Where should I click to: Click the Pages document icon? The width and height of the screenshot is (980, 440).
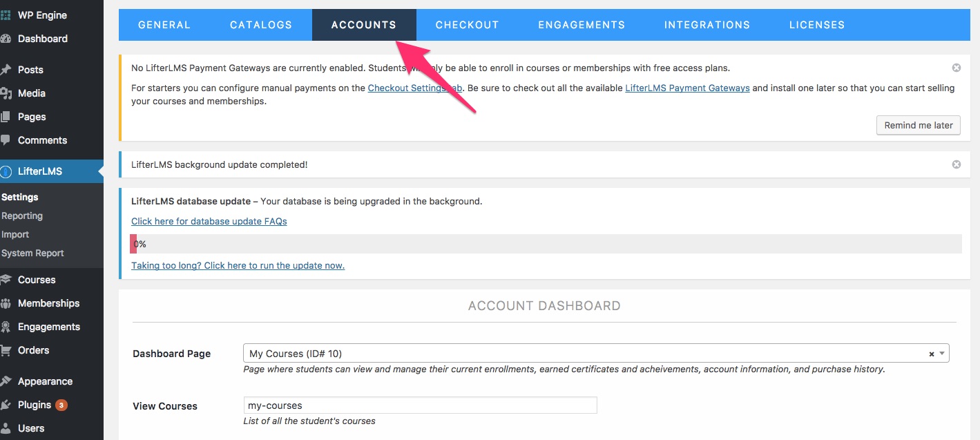5,117
